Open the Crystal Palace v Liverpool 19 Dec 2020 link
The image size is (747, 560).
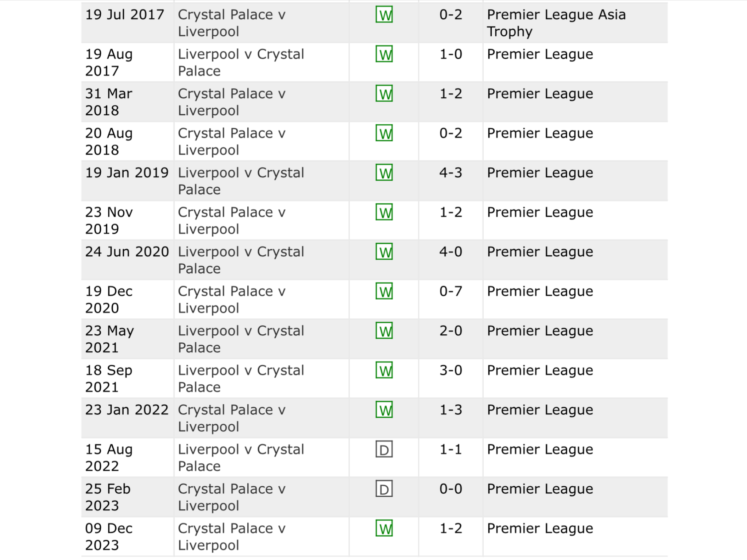pyautogui.click(x=232, y=300)
